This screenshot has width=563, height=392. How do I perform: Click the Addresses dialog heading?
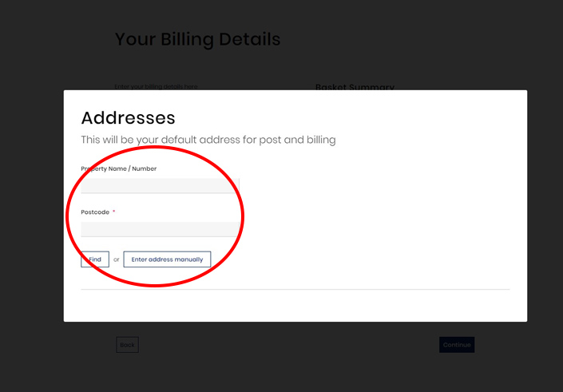point(129,117)
